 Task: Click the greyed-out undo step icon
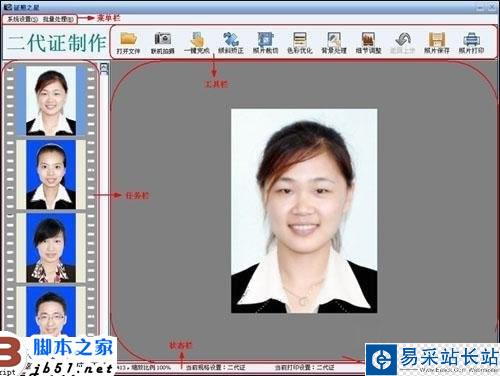[402, 43]
